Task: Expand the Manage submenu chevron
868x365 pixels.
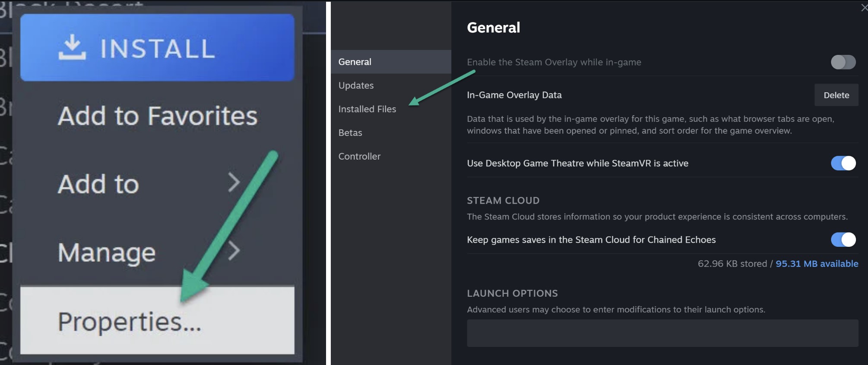Action: point(234,251)
